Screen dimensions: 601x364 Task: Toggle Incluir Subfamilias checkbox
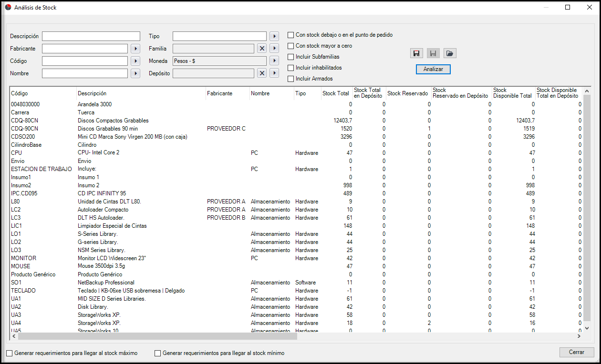click(290, 57)
